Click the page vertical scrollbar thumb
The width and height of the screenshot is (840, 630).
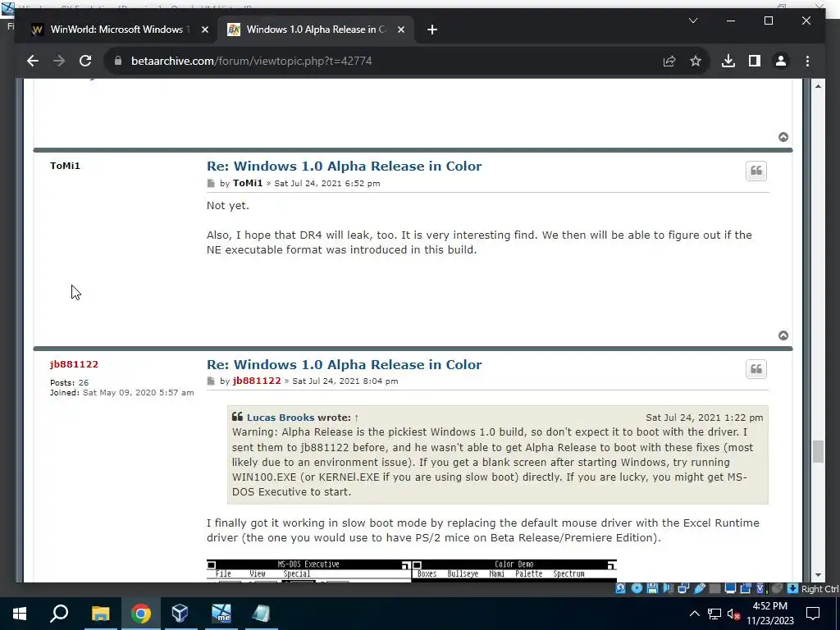click(x=818, y=452)
